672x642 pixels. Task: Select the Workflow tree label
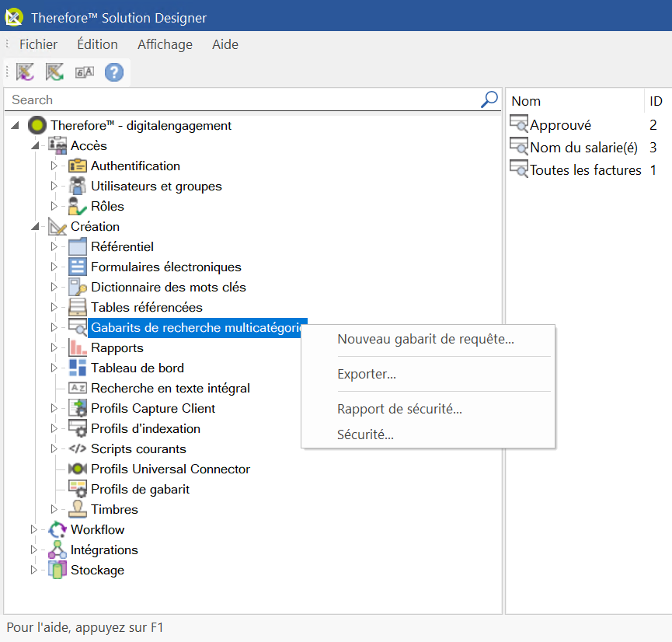tap(97, 529)
